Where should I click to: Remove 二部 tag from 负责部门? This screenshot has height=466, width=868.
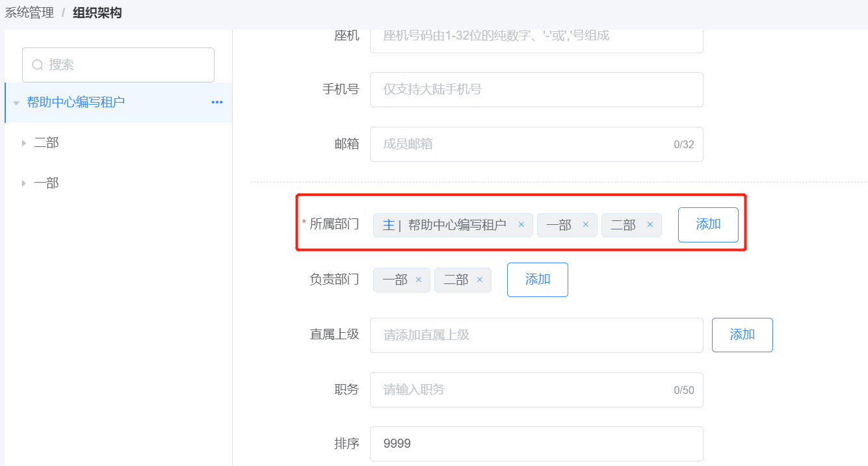click(479, 280)
